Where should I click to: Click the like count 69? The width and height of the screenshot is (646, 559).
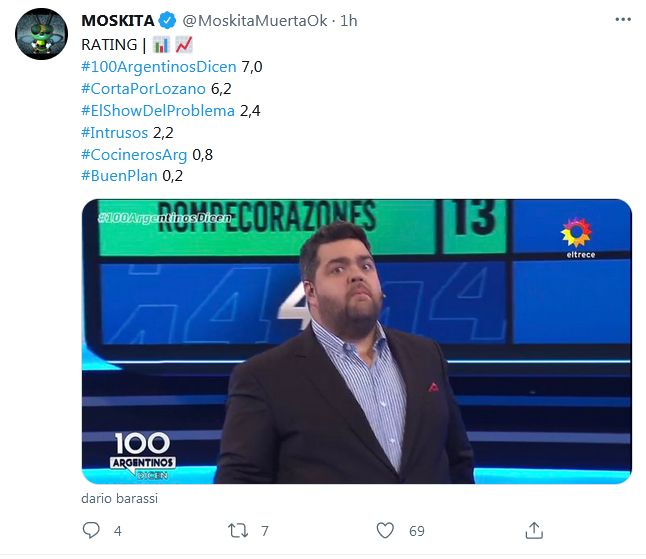[x=417, y=531]
